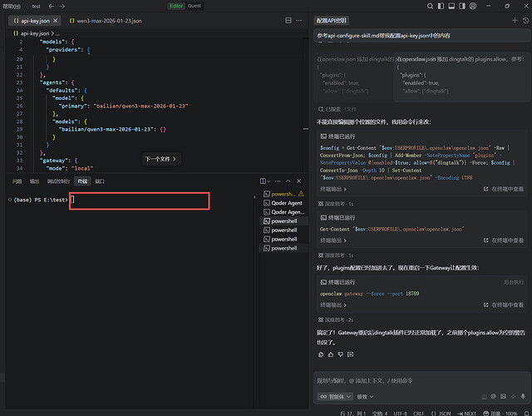
Task: Click 下一个文件 next file button
Action: [x=160, y=159]
